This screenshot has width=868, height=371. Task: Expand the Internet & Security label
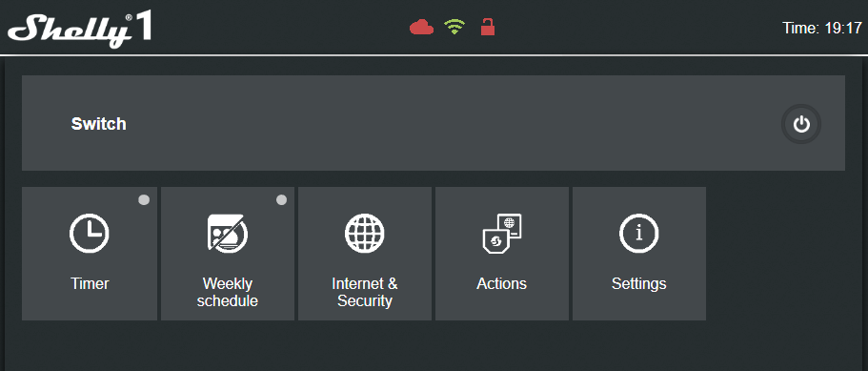tap(365, 293)
